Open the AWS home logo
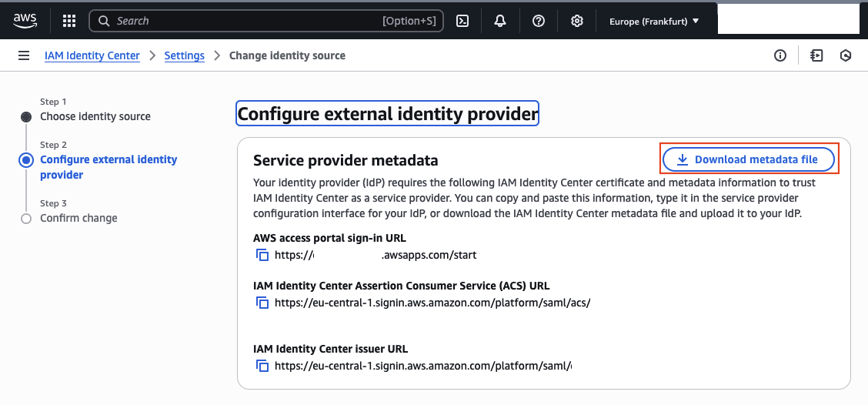 click(x=25, y=21)
